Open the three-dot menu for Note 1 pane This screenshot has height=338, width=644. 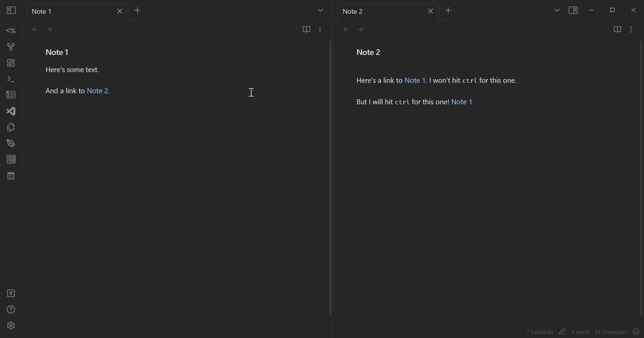(x=320, y=30)
